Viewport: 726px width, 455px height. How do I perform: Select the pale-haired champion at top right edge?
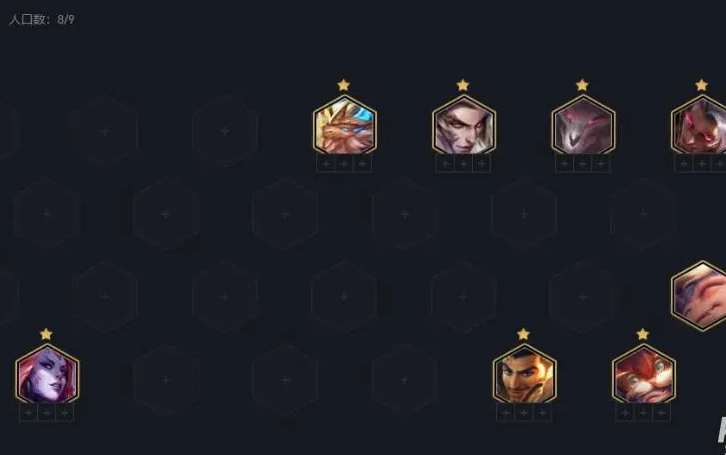click(699, 125)
